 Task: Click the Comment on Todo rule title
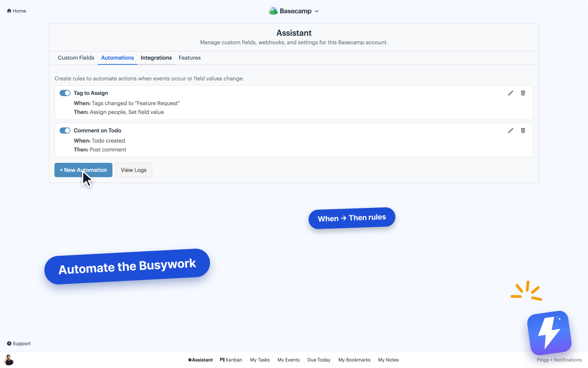[97, 131]
